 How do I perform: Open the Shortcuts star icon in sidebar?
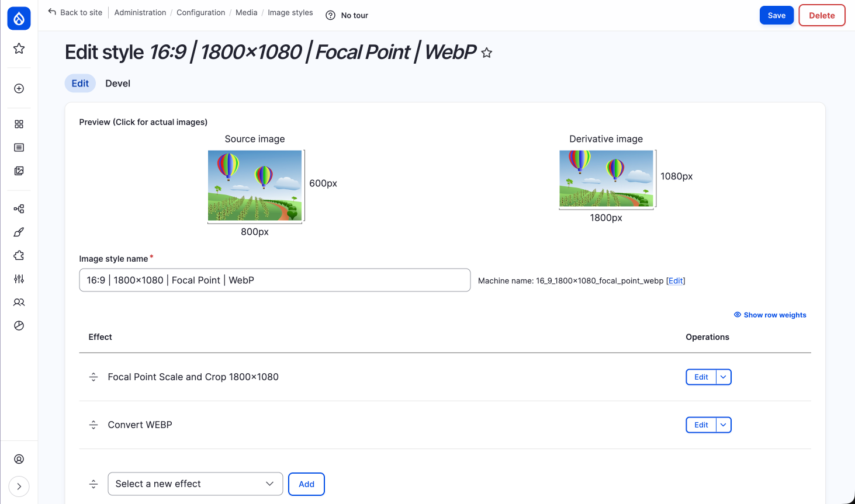19,48
